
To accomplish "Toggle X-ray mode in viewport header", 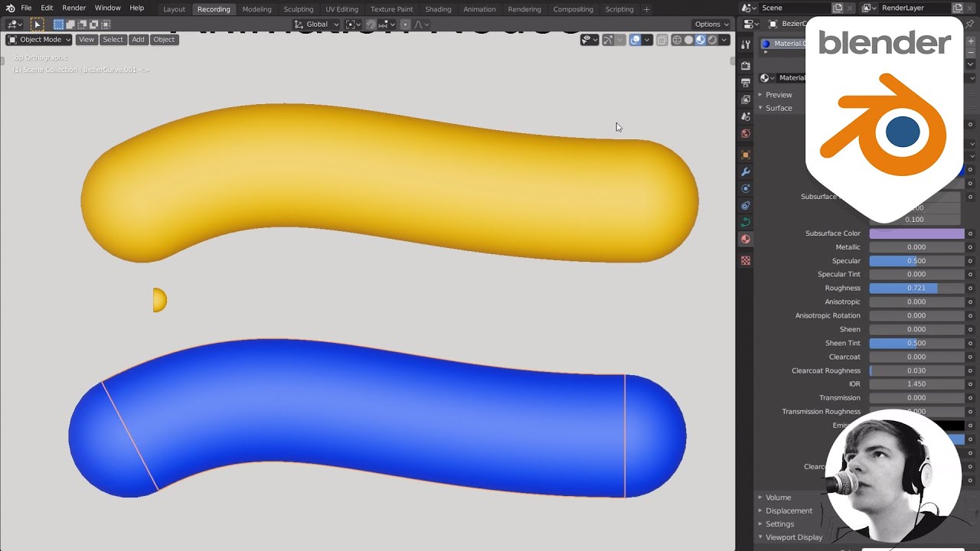I will click(x=662, y=40).
